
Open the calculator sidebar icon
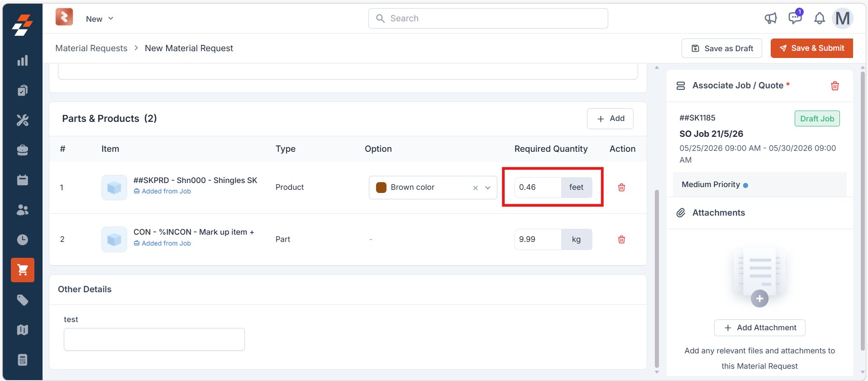(x=23, y=360)
